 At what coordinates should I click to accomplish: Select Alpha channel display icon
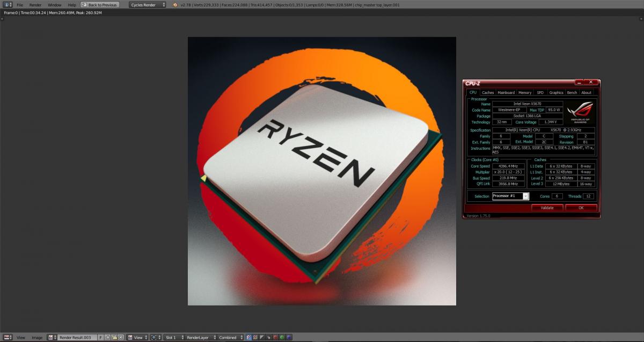coord(262,337)
